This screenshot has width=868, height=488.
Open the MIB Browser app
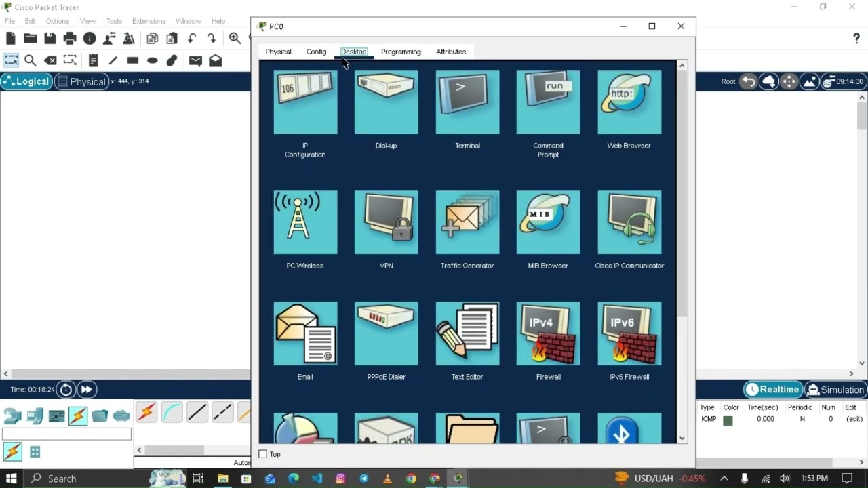pos(548,222)
